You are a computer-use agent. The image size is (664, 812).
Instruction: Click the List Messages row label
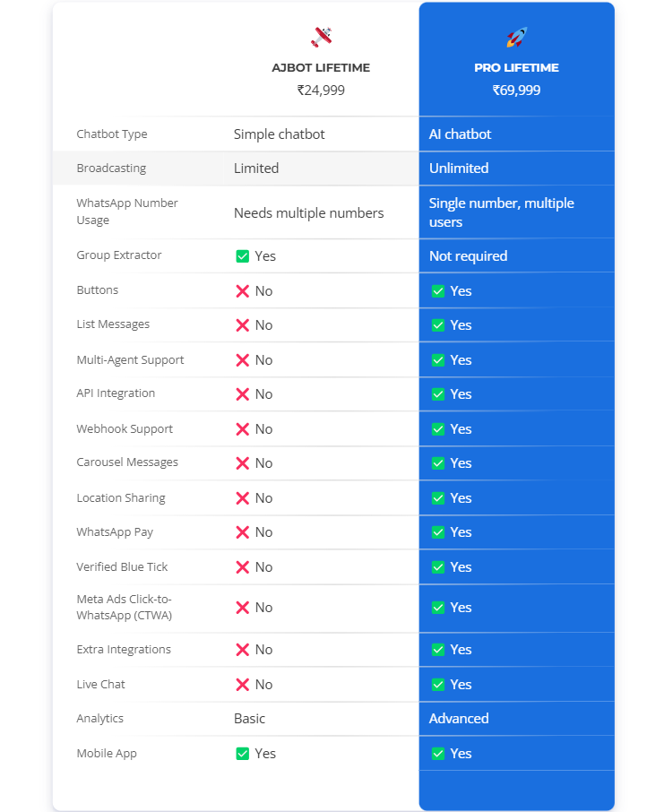[114, 324]
